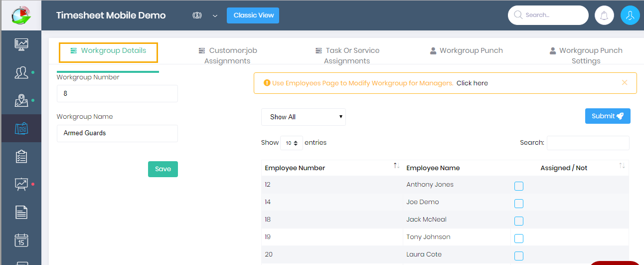Screen dimensions: 644x265
Task: Click the name Joe Demo
Action: click(423, 202)
